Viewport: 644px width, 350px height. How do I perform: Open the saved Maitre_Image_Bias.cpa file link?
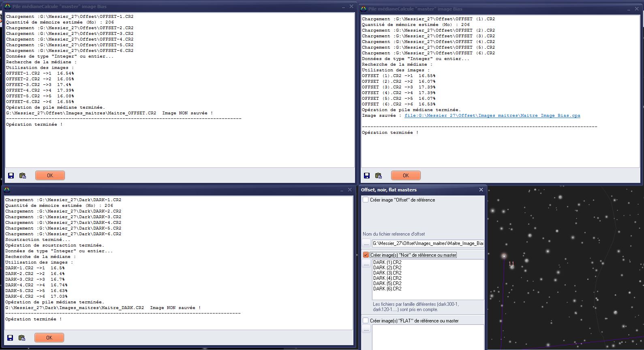[x=492, y=116]
